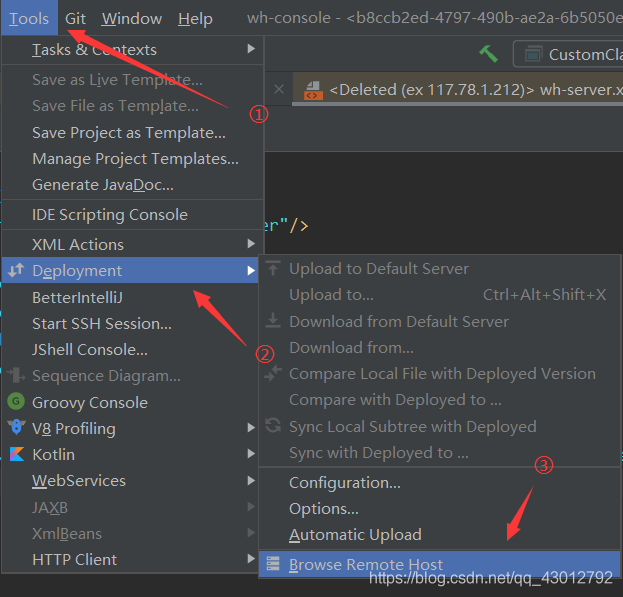Select the Deployment menu entry
623x597 pixels.
tap(130, 270)
